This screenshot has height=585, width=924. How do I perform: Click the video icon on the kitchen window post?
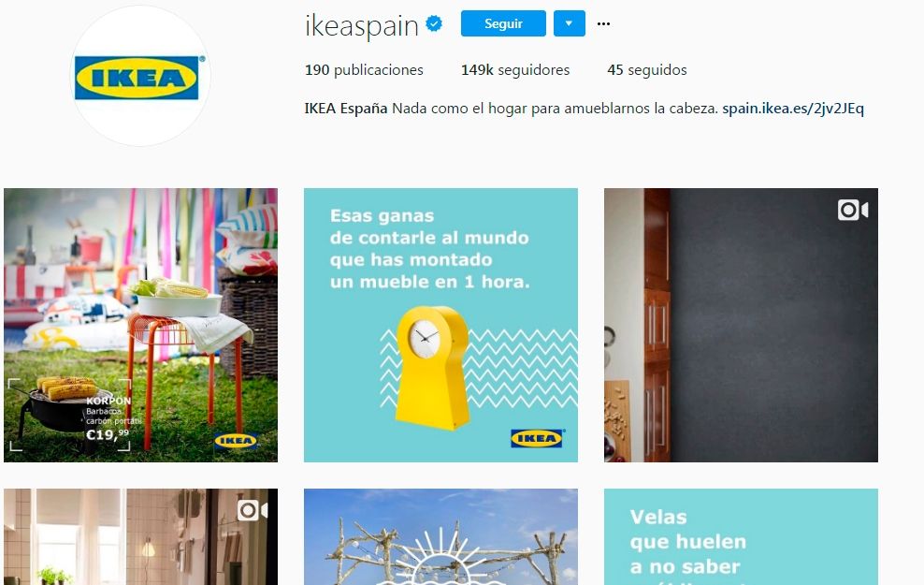(x=253, y=510)
